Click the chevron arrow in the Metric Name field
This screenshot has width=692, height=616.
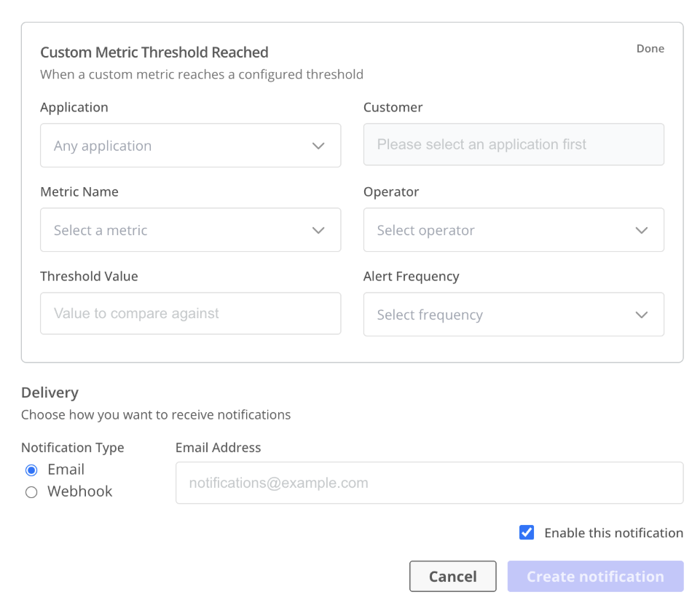[x=318, y=230]
